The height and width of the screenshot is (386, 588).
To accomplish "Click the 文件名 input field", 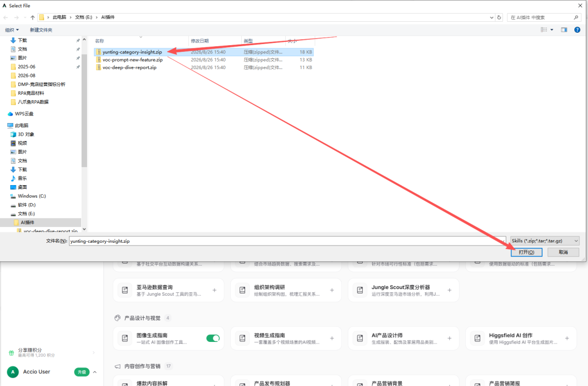I will tap(287, 241).
